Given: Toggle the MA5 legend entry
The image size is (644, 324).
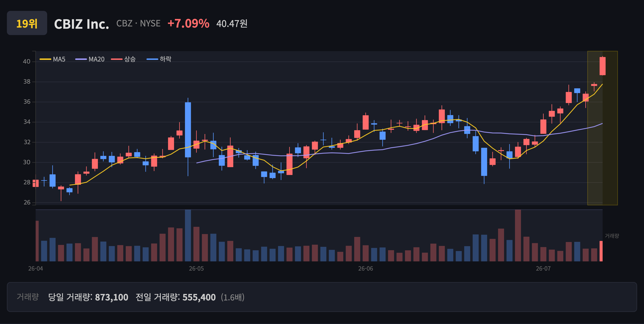Looking at the screenshot, I should pyautogui.click(x=53, y=59).
